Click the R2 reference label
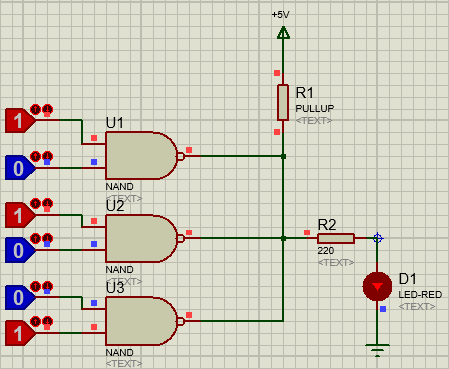Image resolution: width=449 pixels, height=369 pixels. 327,225
